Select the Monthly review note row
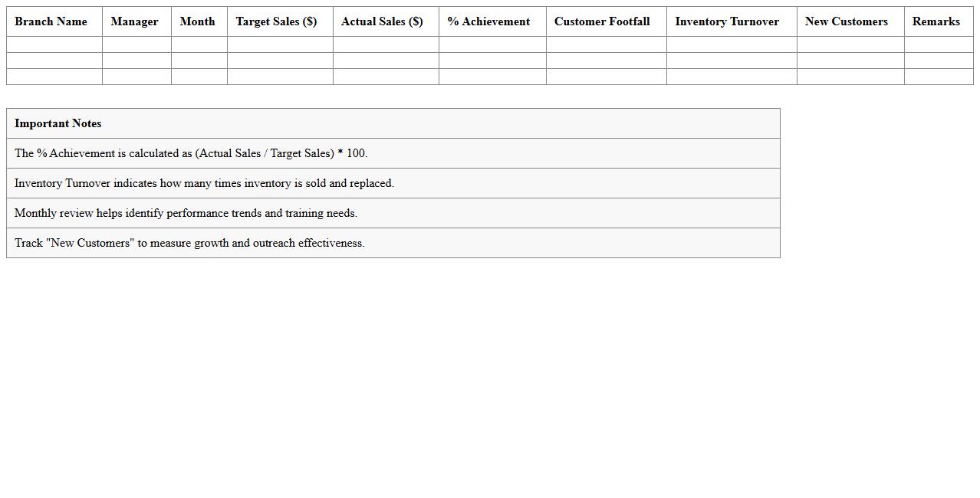The image size is (980, 498). tap(186, 213)
